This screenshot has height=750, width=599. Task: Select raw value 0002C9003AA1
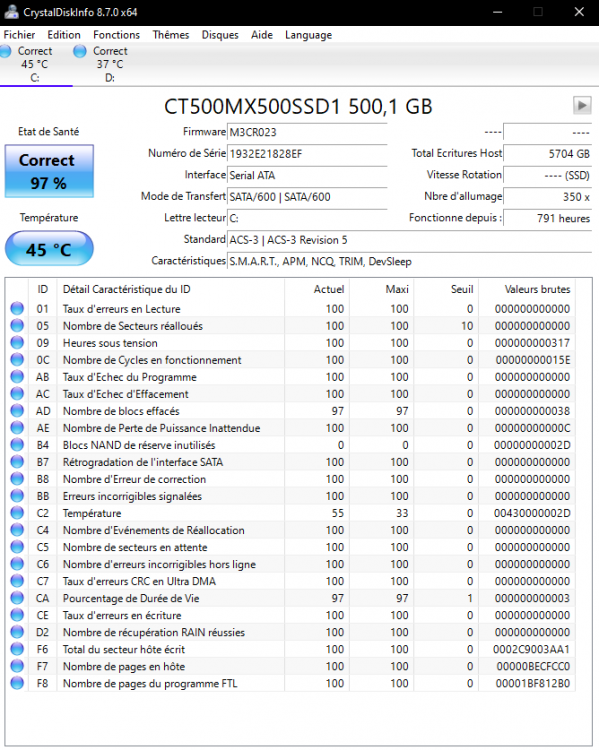532,650
